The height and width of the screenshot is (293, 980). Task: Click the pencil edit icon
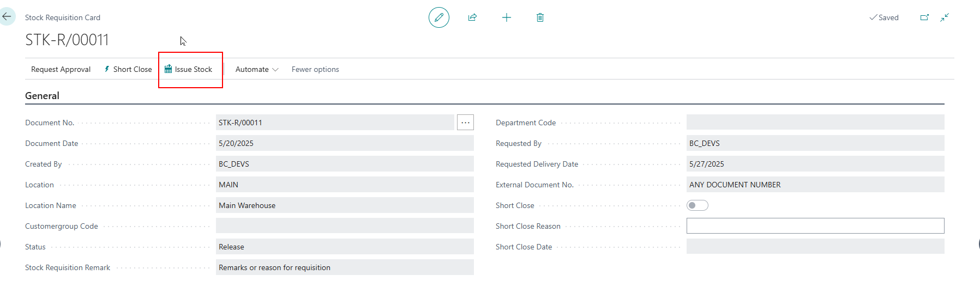(438, 17)
